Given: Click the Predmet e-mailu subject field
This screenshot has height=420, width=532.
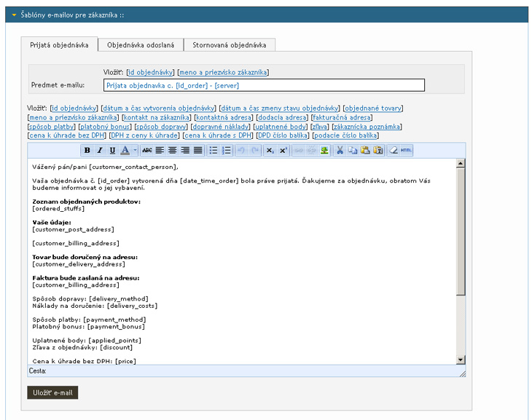Looking at the screenshot, I should click(264, 85).
